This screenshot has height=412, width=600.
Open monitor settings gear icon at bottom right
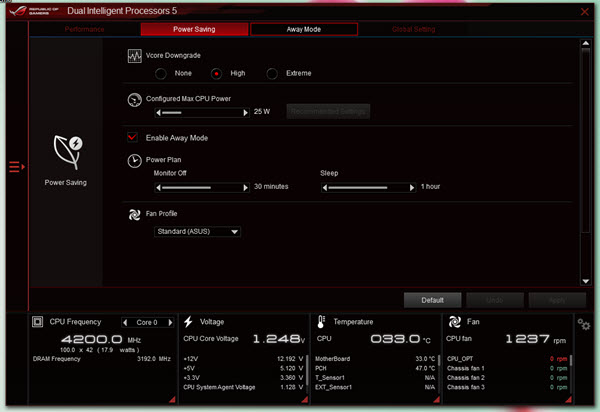point(584,324)
